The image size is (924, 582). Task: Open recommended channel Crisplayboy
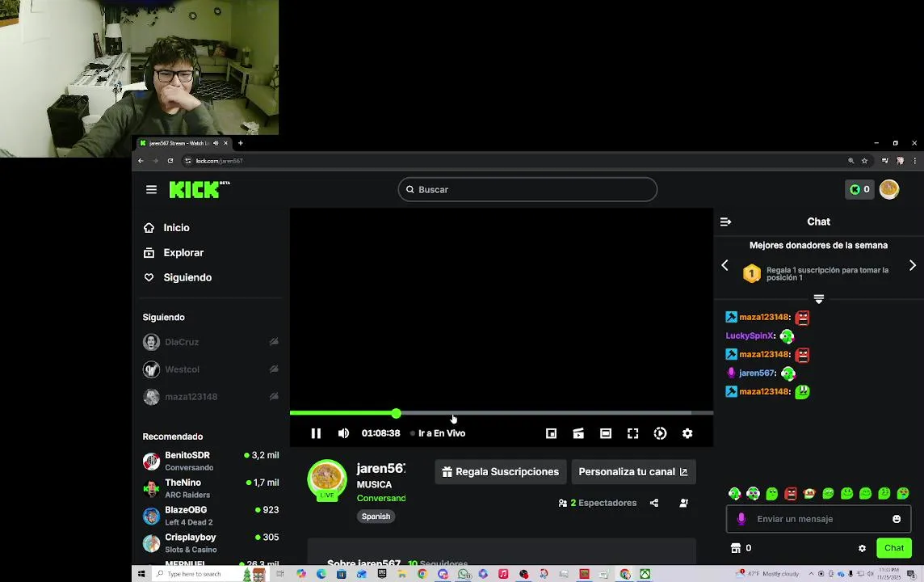click(x=210, y=543)
